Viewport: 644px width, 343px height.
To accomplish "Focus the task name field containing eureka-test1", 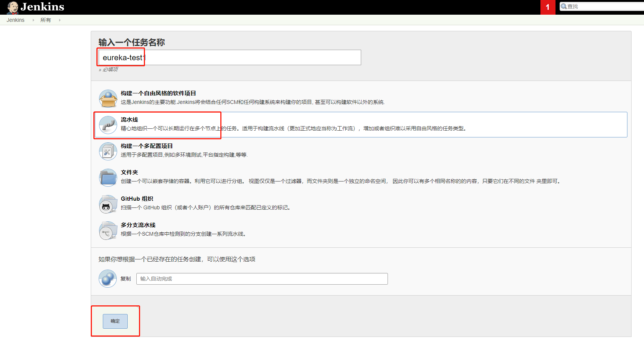I will click(x=229, y=58).
